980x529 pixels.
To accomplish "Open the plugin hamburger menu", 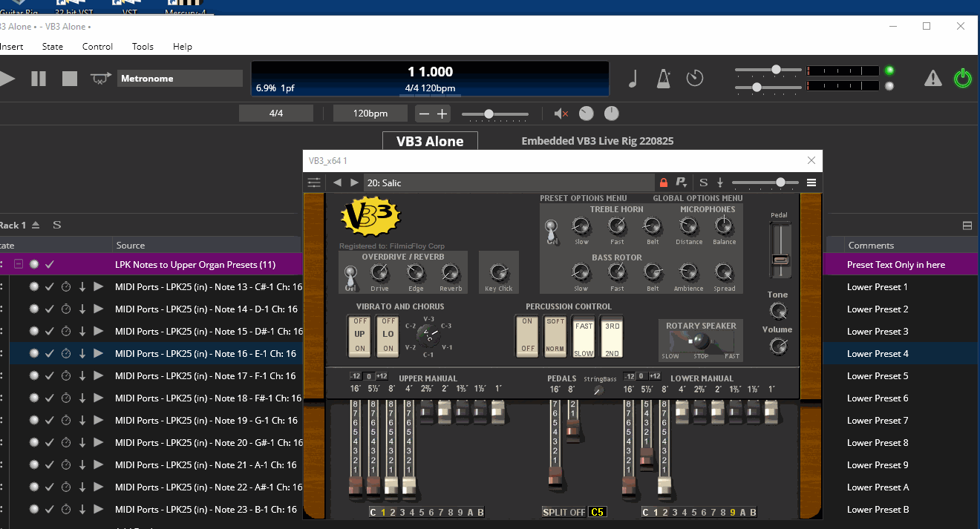I will pyautogui.click(x=811, y=183).
